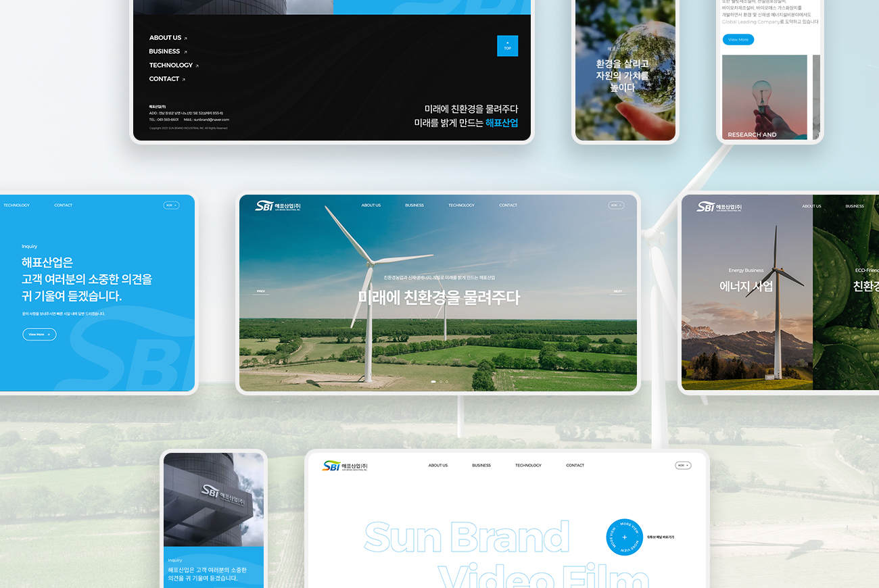The width and height of the screenshot is (879, 588).
Task: Click the blue TOP arrow button in dark footer
Action: [507, 46]
